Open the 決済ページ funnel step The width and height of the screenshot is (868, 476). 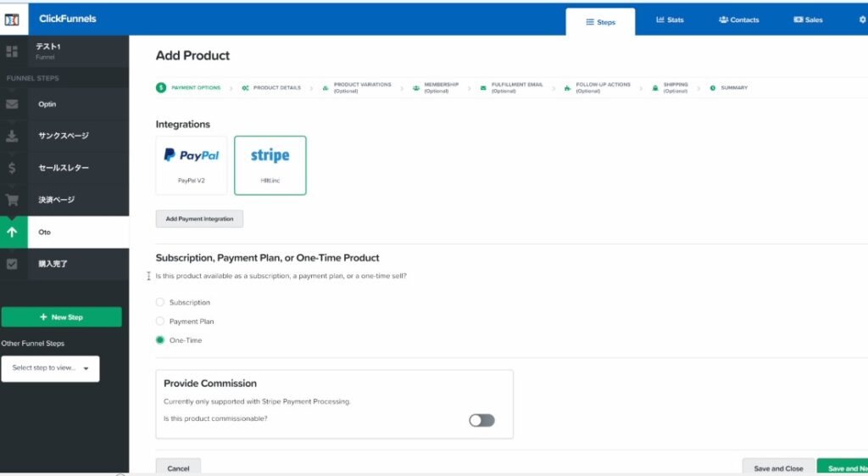[64, 200]
